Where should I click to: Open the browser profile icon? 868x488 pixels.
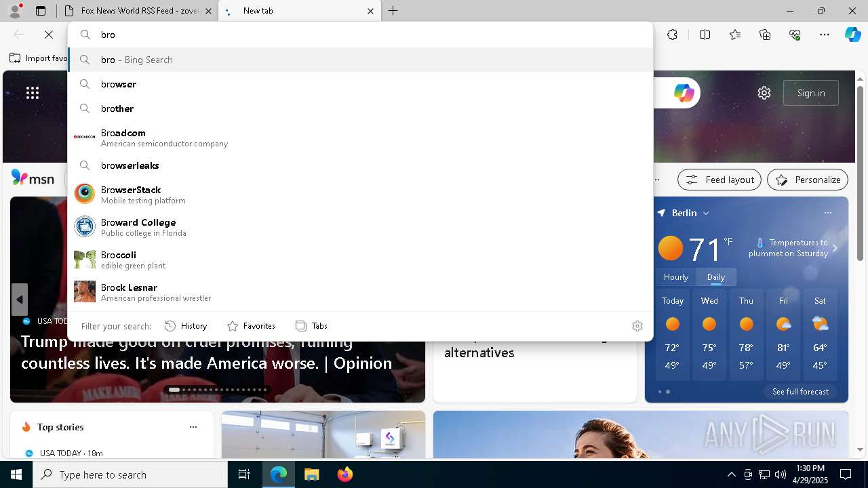coord(15,11)
